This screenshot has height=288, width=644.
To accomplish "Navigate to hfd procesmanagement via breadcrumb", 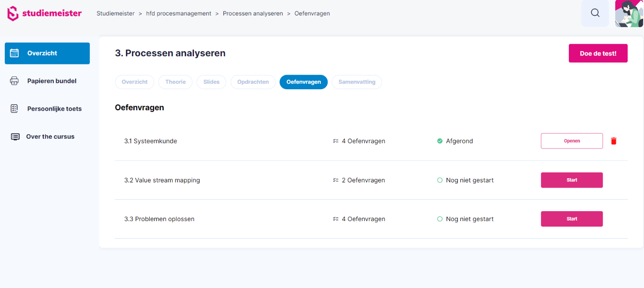I will [178, 13].
